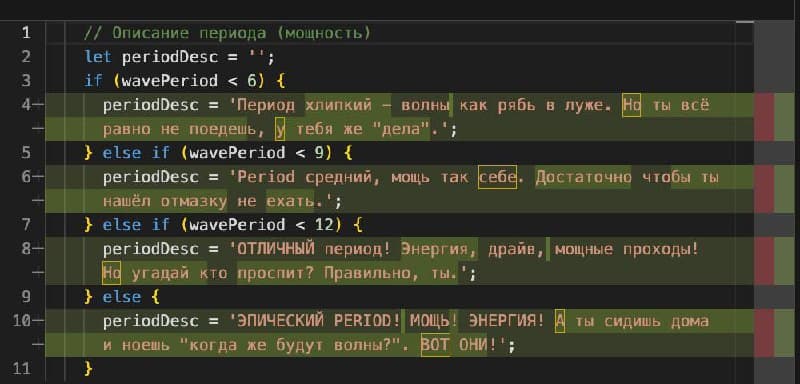Click the word 'рябь' in line 4
This screenshot has width=800, height=384.
[x=516, y=106]
